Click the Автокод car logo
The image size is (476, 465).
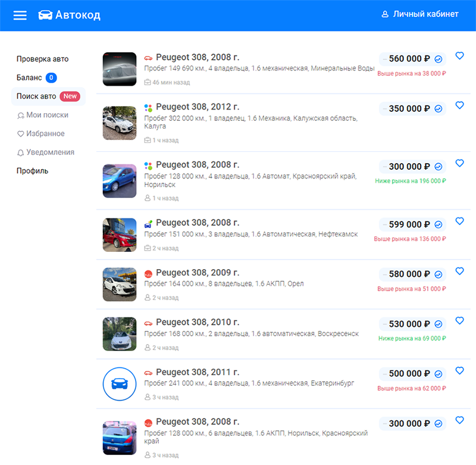tap(69, 15)
